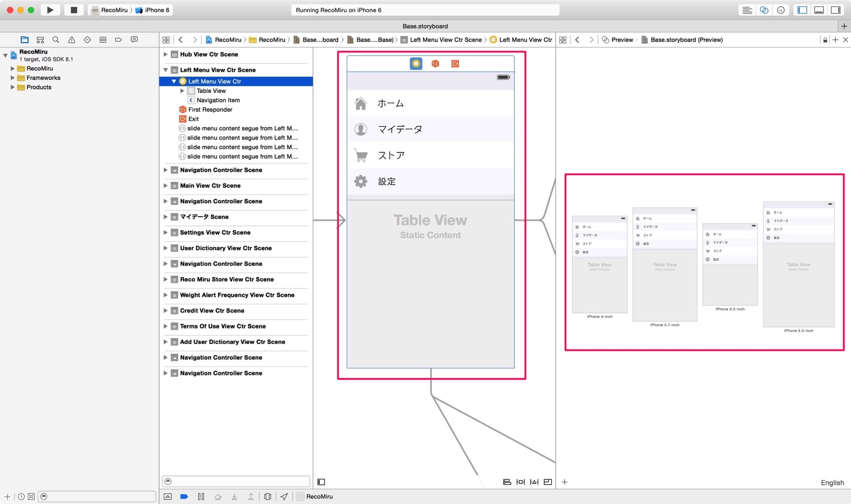Collapse Left Menu View Ctr Scene
This screenshot has height=504, width=851.
click(x=165, y=69)
